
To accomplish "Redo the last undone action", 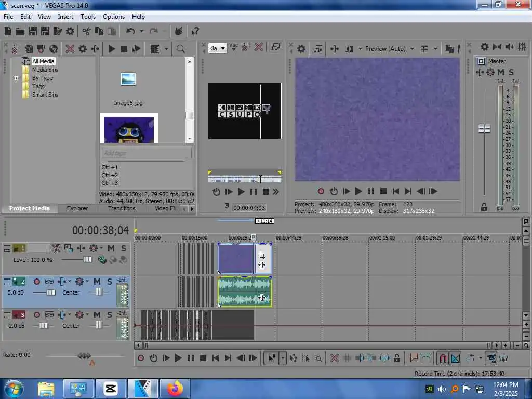I will tap(154, 32).
